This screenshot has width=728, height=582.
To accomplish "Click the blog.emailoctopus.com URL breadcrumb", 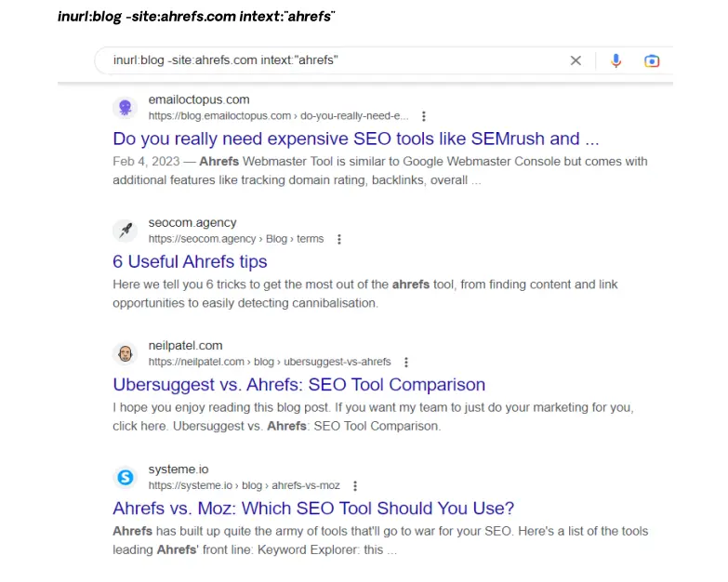I will click(x=279, y=116).
